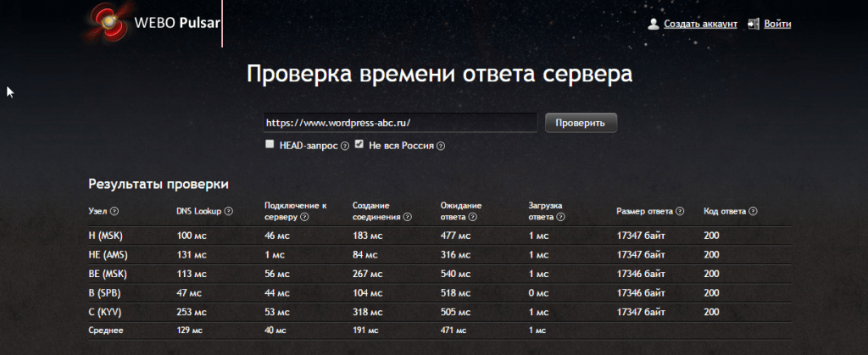Click the help icon next to Создание соединения

(408, 217)
